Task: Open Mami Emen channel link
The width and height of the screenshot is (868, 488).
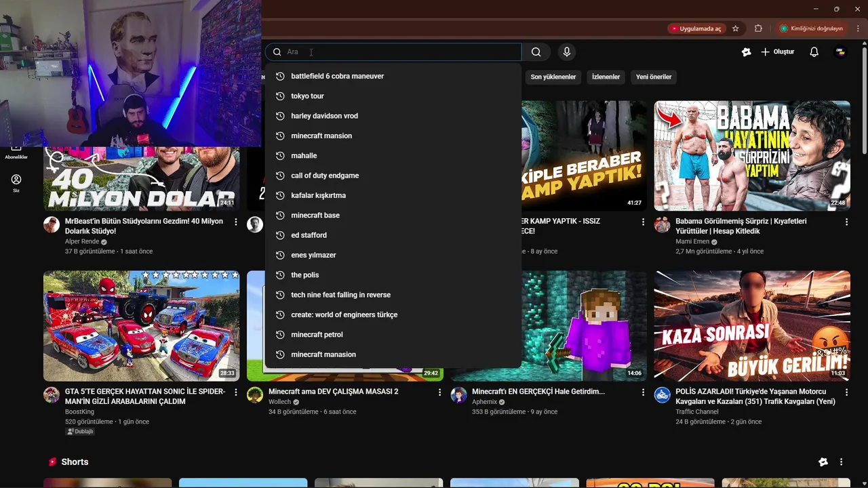Action: [x=692, y=241]
